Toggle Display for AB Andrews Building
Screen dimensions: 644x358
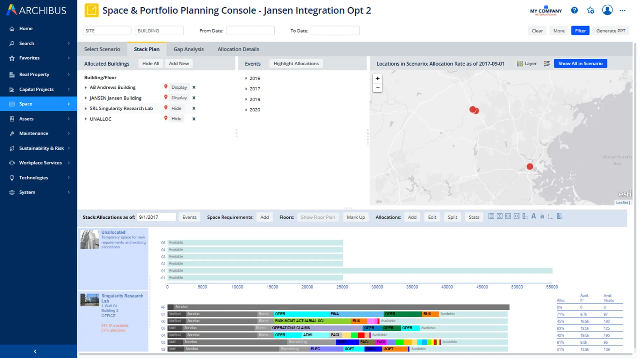point(179,87)
